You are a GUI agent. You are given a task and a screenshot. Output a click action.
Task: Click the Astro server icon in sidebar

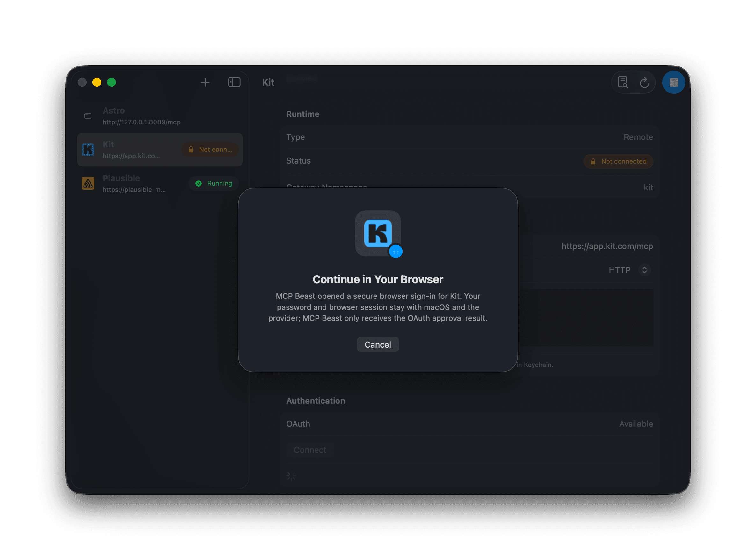pos(88,116)
